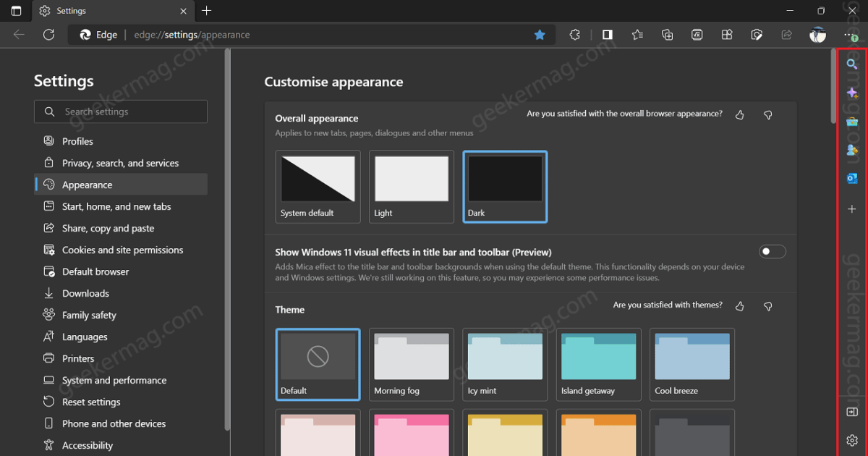
Task: Open Web Capture from the toolbar
Action: coord(756,34)
